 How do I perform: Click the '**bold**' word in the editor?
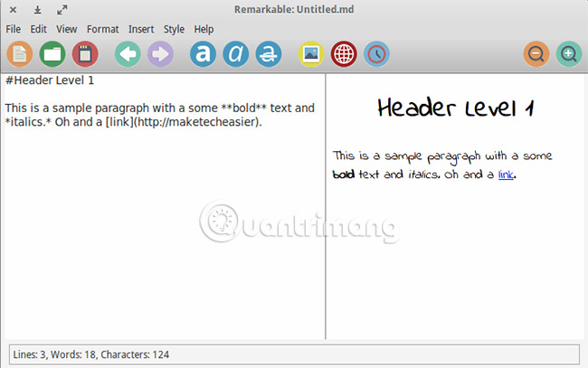click(x=243, y=108)
